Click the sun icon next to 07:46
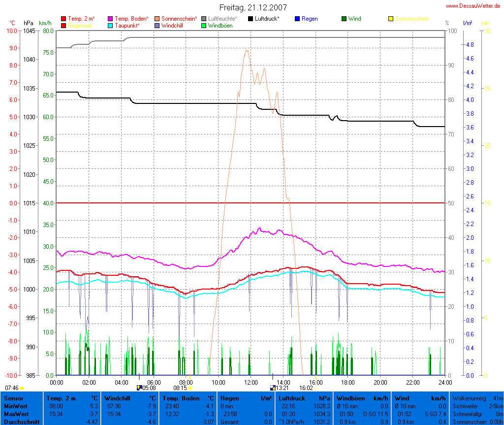 22,389
